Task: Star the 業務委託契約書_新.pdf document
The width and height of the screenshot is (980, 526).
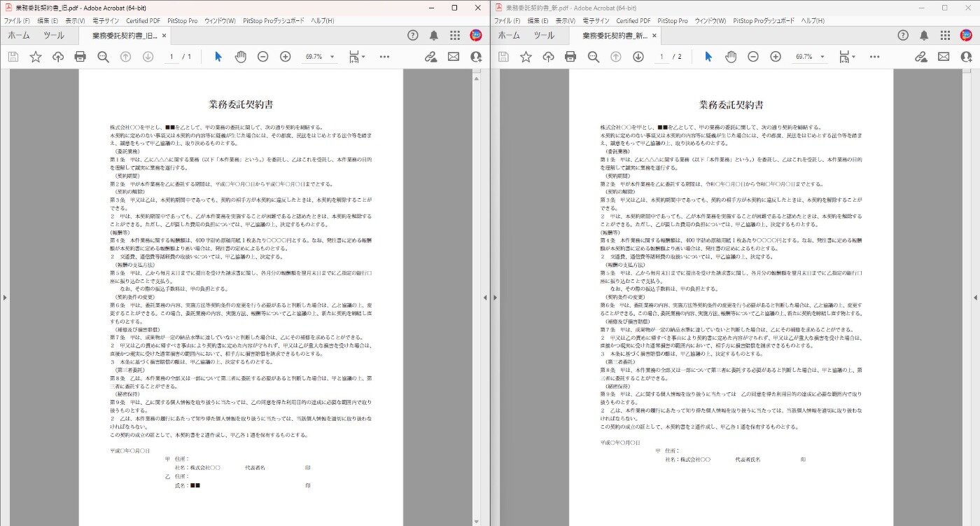Action: (526, 57)
